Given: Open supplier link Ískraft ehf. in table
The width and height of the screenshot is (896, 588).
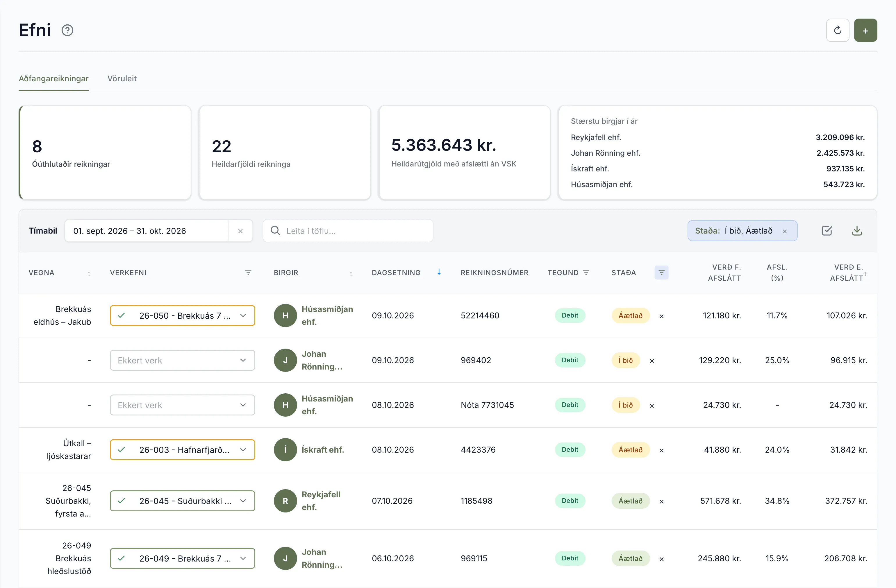Looking at the screenshot, I should (323, 450).
